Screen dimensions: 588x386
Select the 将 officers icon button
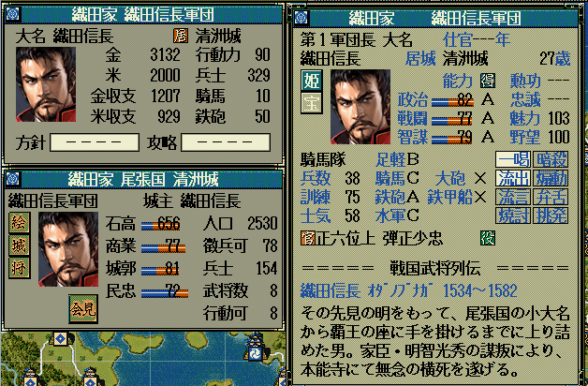(x=20, y=268)
